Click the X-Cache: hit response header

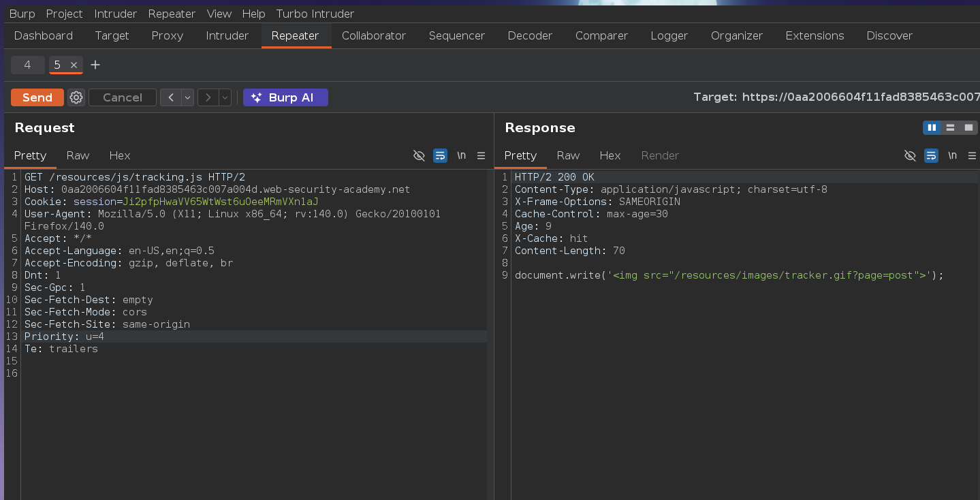[x=551, y=238]
